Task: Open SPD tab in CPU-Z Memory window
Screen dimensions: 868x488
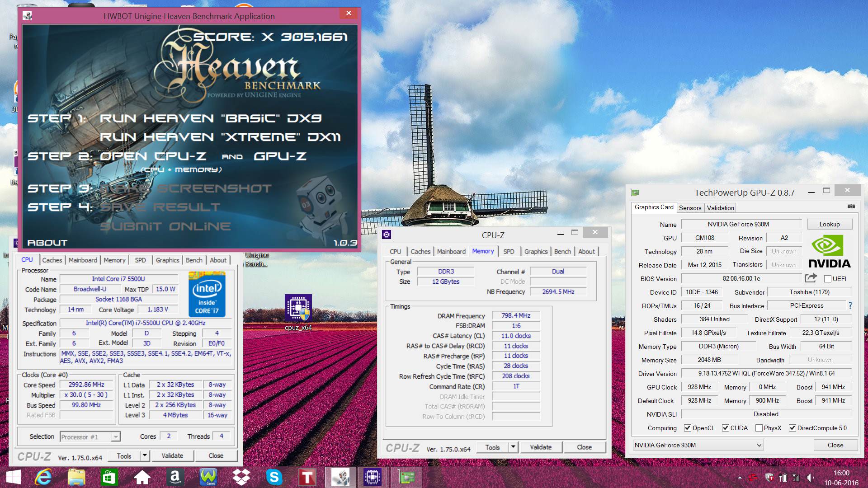Action: 509,252
